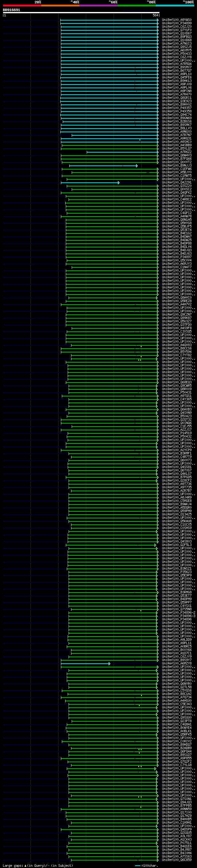Screen dimensions: 197x868
Task: Select the label UniRef100_Q4QFK2
Action: click(176, 193)
